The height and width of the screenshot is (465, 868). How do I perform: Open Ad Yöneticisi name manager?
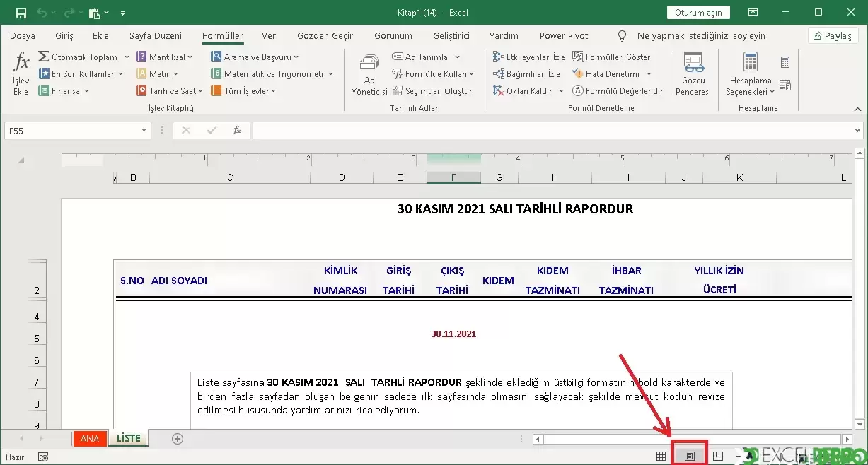pos(369,75)
